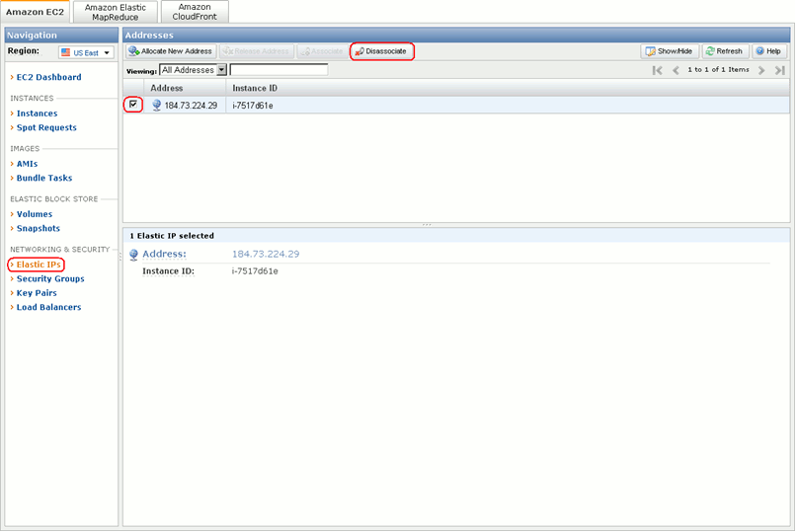This screenshot has height=532, width=796.
Task: Go to next page of items
Action: [761, 70]
